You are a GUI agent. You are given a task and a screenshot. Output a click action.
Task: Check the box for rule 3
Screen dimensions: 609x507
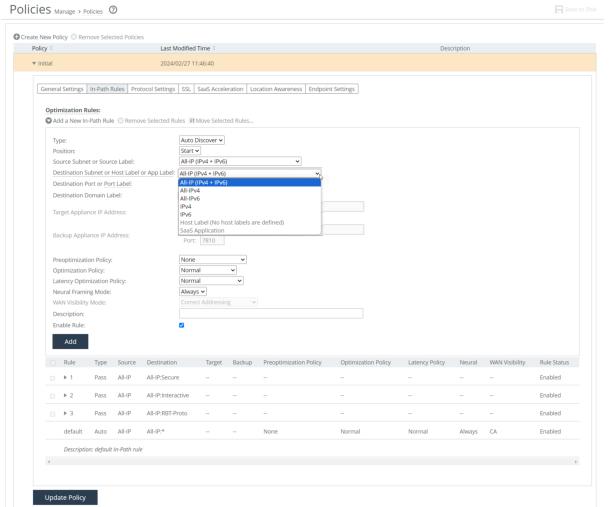point(53,411)
